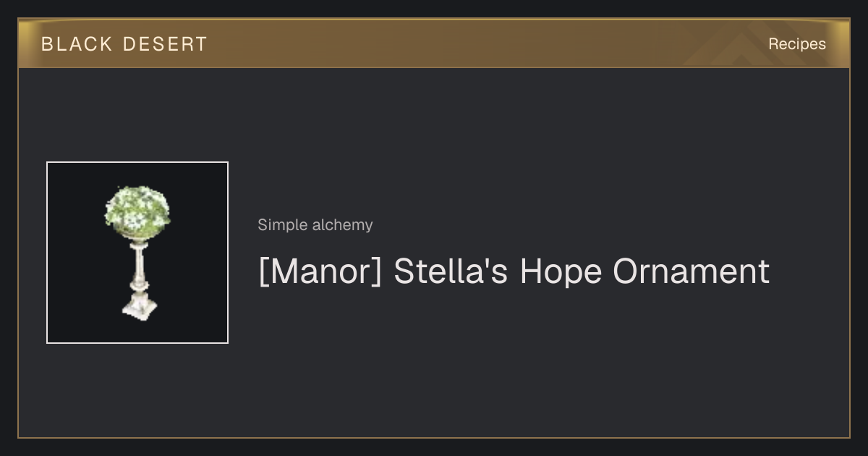Click the Stella's Hope Ornament item icon
Image resolution: width=868 pixels, height=456 pixels.
coord(137,253)
